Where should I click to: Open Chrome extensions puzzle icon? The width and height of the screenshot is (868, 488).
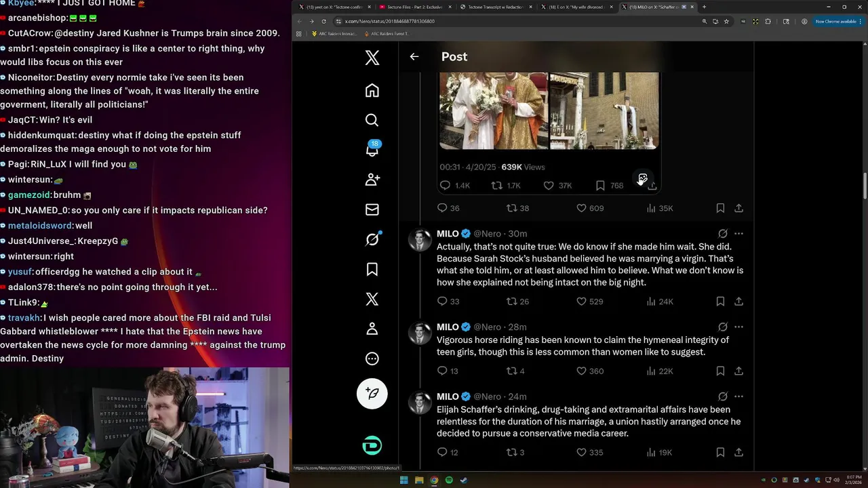[x=768, y=21]
